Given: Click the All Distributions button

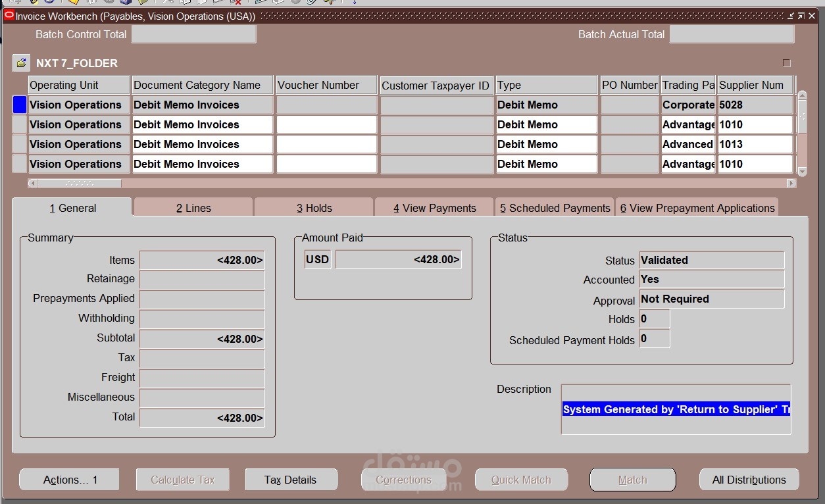Looking at the screenshot, I should pos(749,480).
